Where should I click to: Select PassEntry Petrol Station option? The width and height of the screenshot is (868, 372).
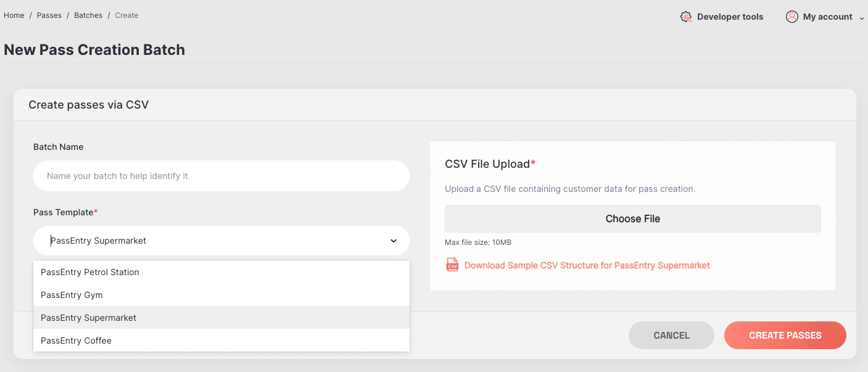221,272
